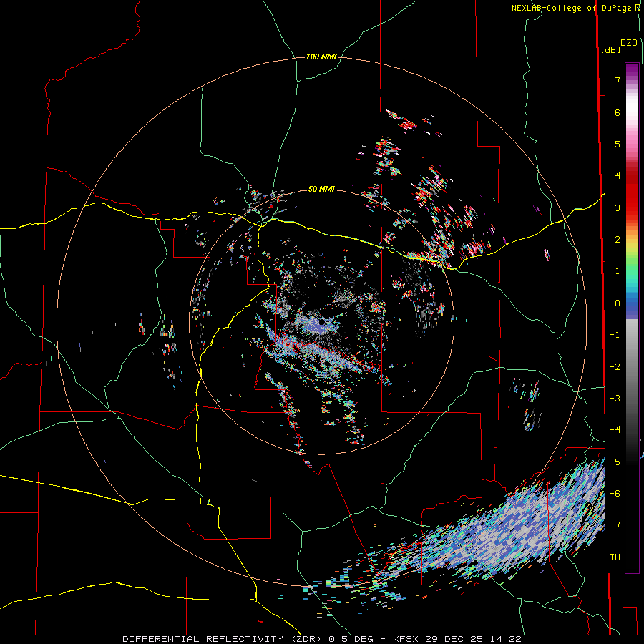Click the 3 value on the ZDR scale
The width and height of the screenshot is (644, 644).
pyautogui.click(x=618, y=208)
